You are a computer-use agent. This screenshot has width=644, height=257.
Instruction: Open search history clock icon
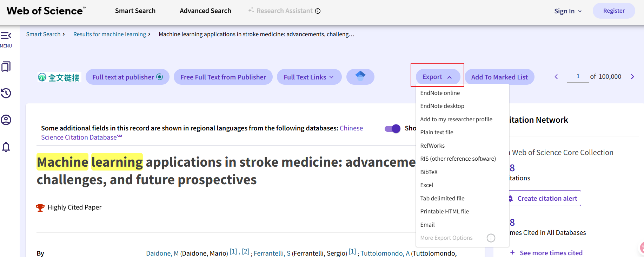(6, 93)
